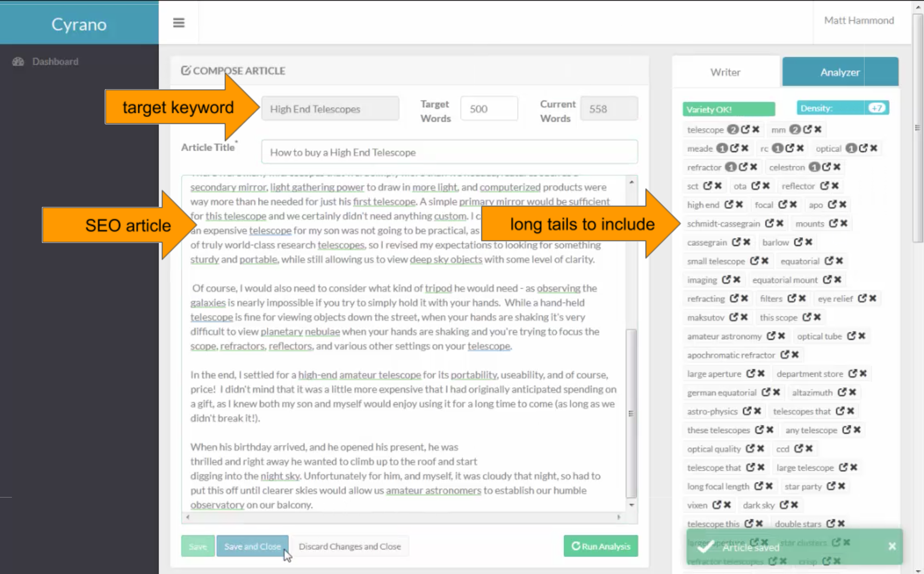This screenshot has width=924, height=574.
Task: Select the Analyzer tab
Action: point(840,72)
